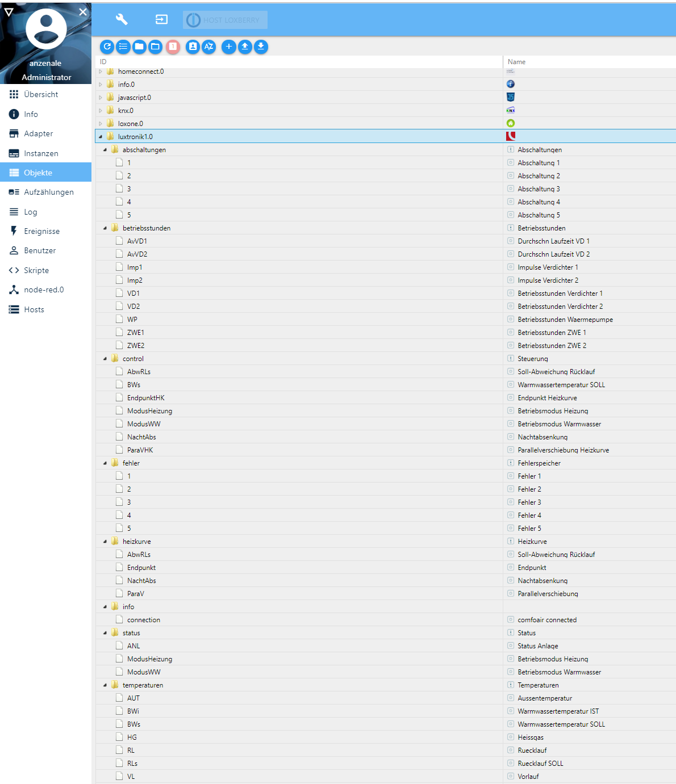Close the side menu with X icon
This screenshot has width=676, height=784.
click(x=83, y=11)
